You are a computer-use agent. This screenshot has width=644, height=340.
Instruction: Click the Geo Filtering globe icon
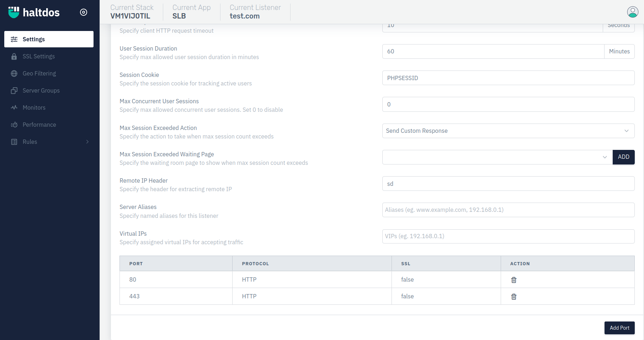tap(14, 74)
